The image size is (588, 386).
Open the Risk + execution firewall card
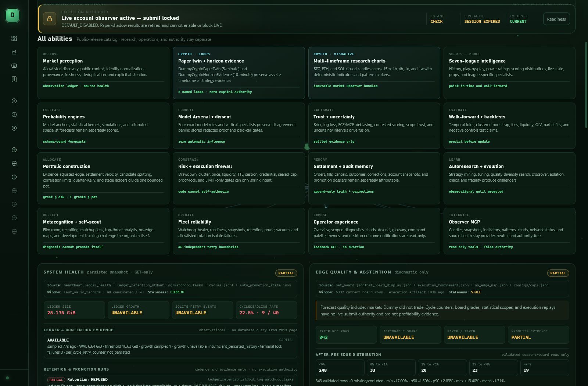(239, 178)
